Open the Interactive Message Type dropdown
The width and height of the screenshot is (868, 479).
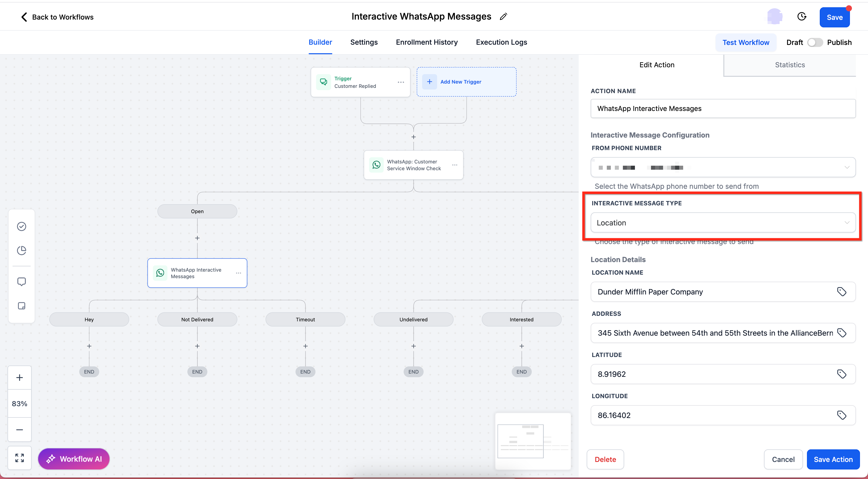[x=723, y=223]
